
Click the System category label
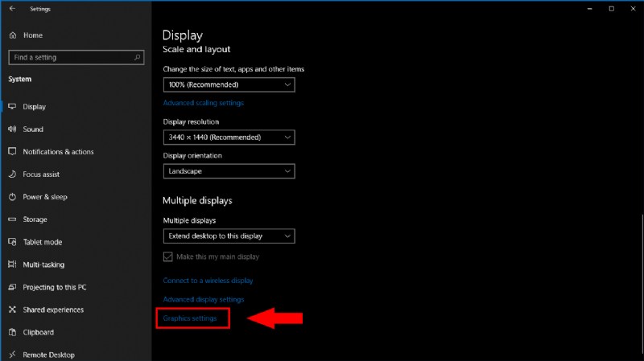tap(19, 79)
